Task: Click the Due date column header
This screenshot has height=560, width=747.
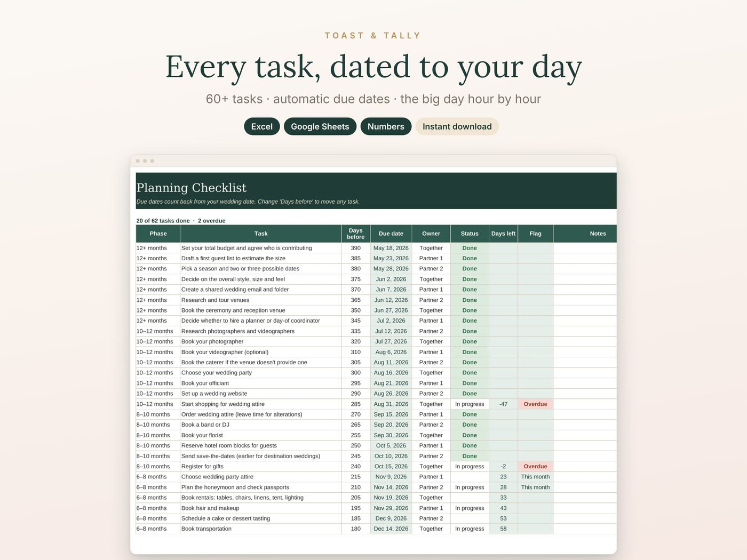Action: [391, 234]
